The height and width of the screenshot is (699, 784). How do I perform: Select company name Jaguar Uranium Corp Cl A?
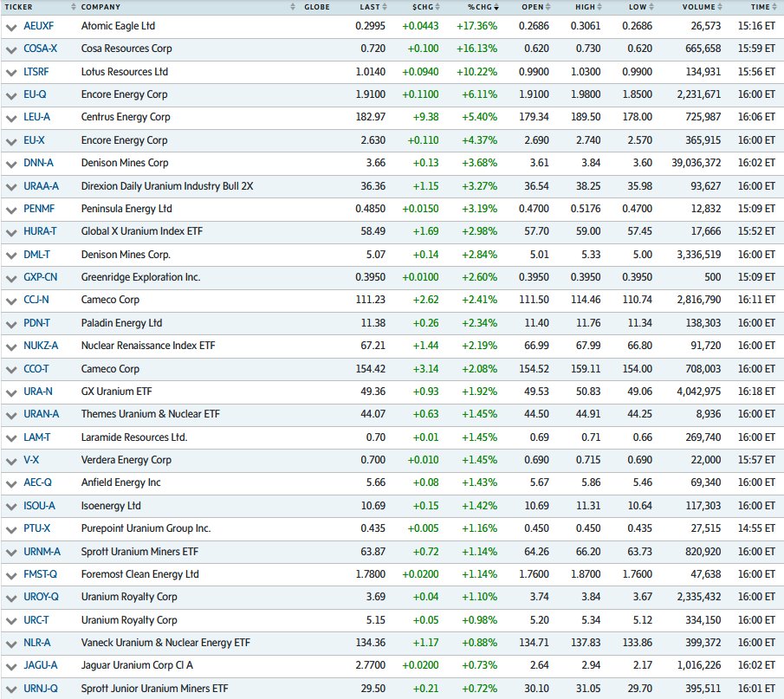point(137,665)
